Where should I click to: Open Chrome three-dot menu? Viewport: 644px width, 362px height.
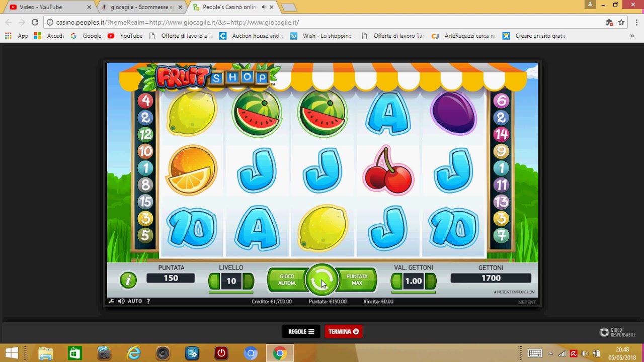(636, 22)
